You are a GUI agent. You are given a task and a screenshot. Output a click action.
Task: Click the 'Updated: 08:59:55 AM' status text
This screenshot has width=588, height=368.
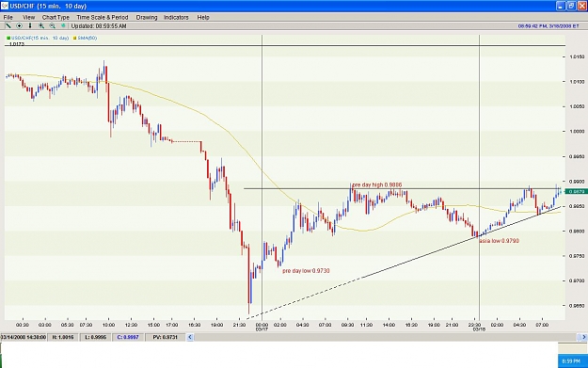coord(99,26)
